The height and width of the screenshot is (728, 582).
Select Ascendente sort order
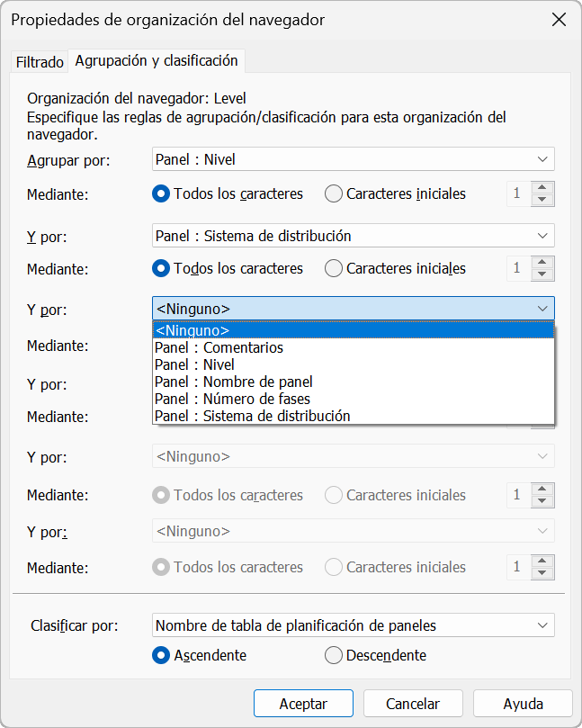tap(162, 655)
